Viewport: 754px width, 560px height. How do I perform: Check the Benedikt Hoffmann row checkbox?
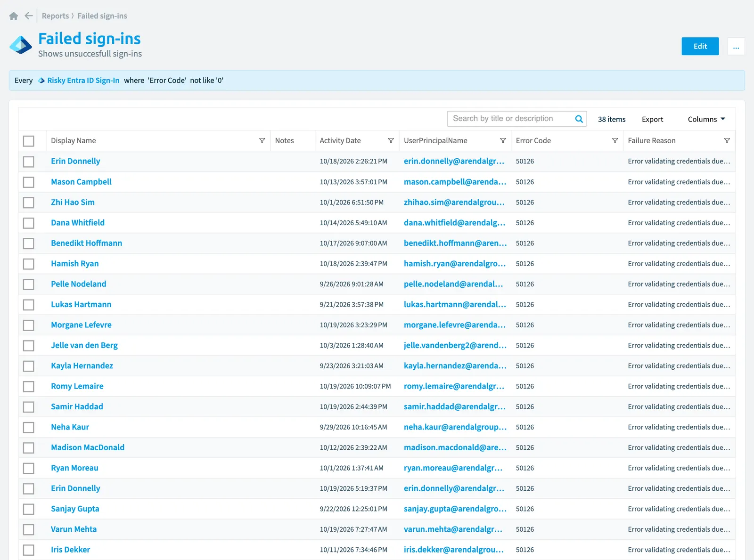pyautogui.click(x=29, y=243)
